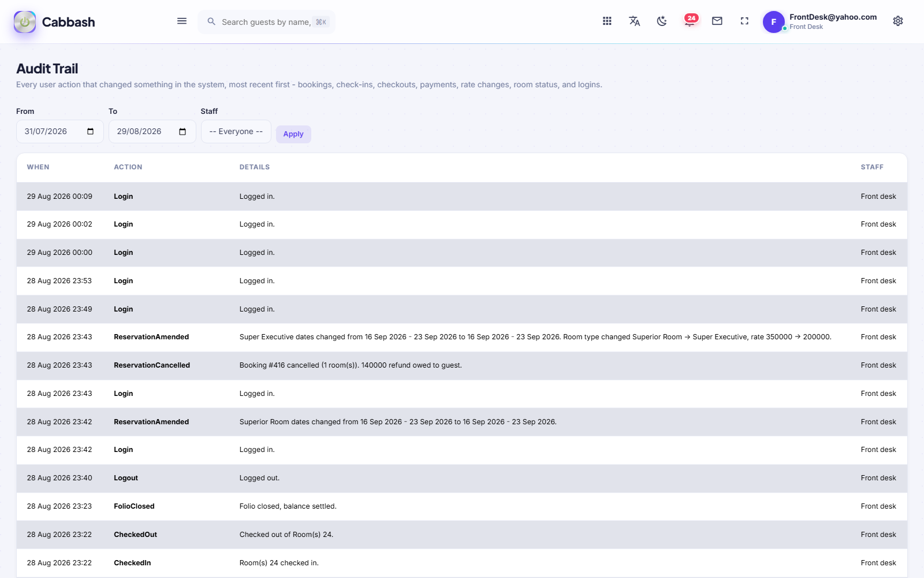Viewport: 924px width, 578px height.
Task: Select the 28 Aug 2026 23:53 timestamp
Action: pos(59,281)
